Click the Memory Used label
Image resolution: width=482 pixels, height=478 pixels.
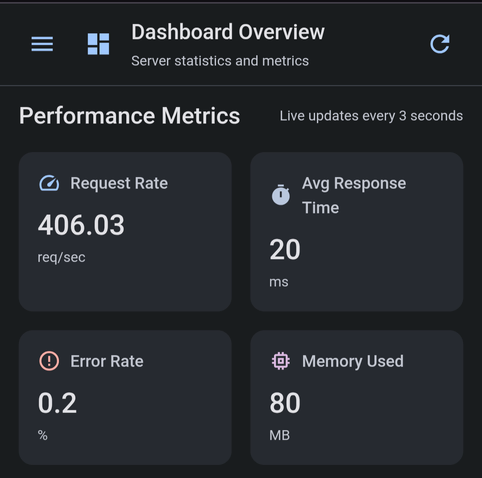tap(353, 361)
